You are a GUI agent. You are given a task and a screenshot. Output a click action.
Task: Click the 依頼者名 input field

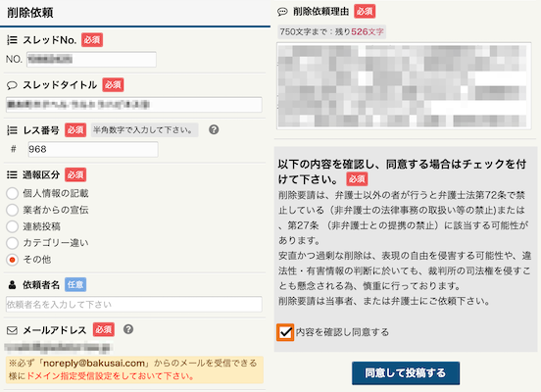134,305
